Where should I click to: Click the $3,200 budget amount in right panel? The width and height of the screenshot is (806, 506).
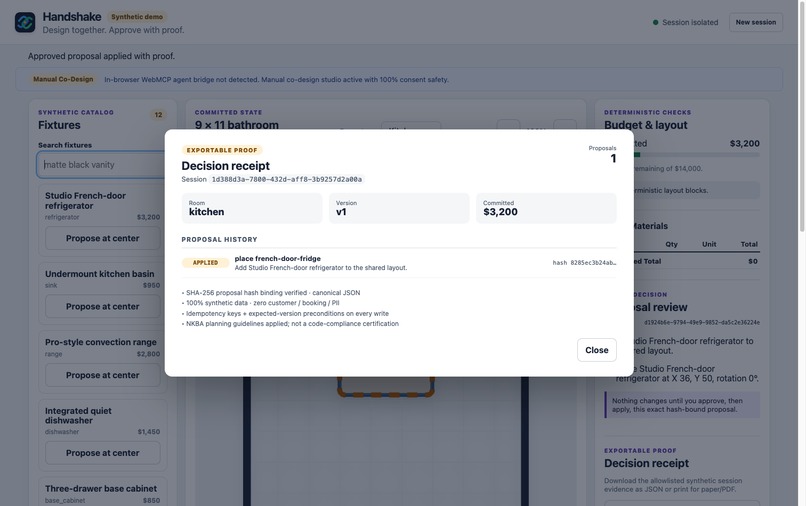tap(744, 143)
